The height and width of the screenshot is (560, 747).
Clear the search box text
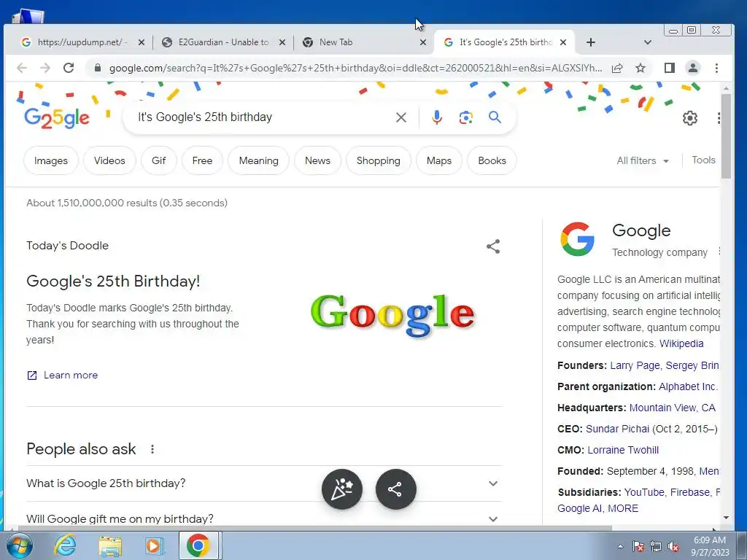(401, 117)
